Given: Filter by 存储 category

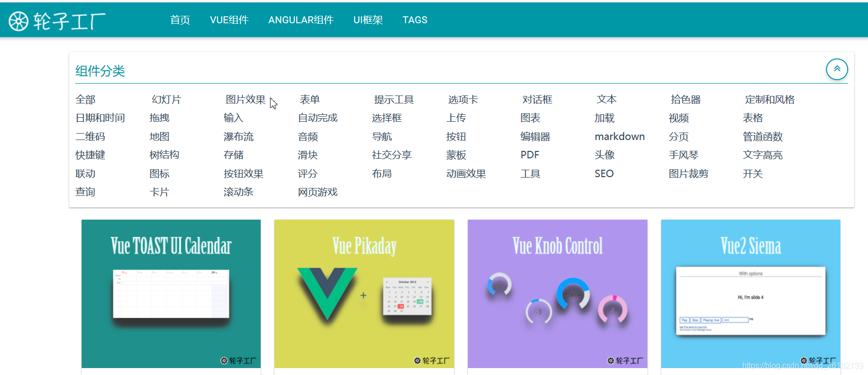Looking at the screenshot, I should 233,155.
